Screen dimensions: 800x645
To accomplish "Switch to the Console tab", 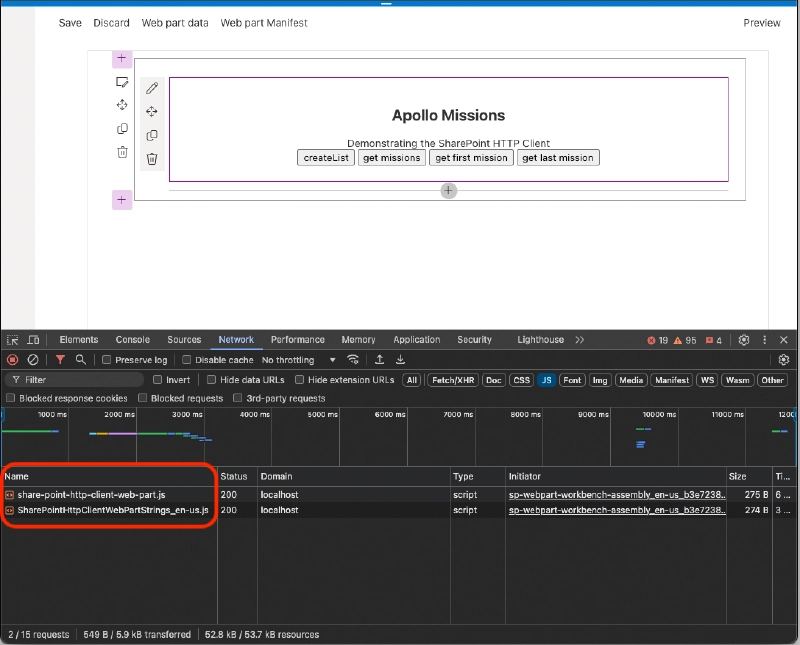I will (x=132, y=339).
